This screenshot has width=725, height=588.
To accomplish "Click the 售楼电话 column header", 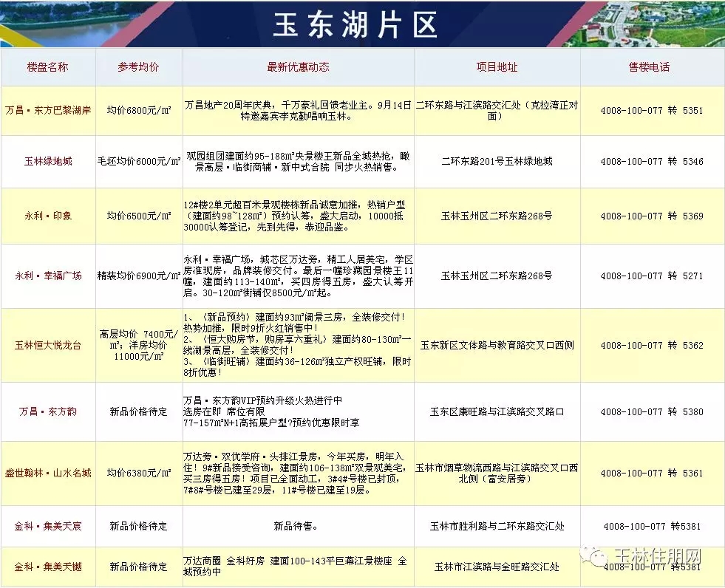I will point(649,67).
